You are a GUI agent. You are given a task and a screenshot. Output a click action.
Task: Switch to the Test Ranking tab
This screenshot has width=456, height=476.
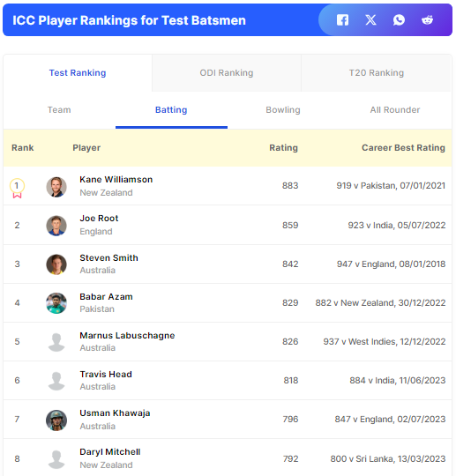(78, 73)
